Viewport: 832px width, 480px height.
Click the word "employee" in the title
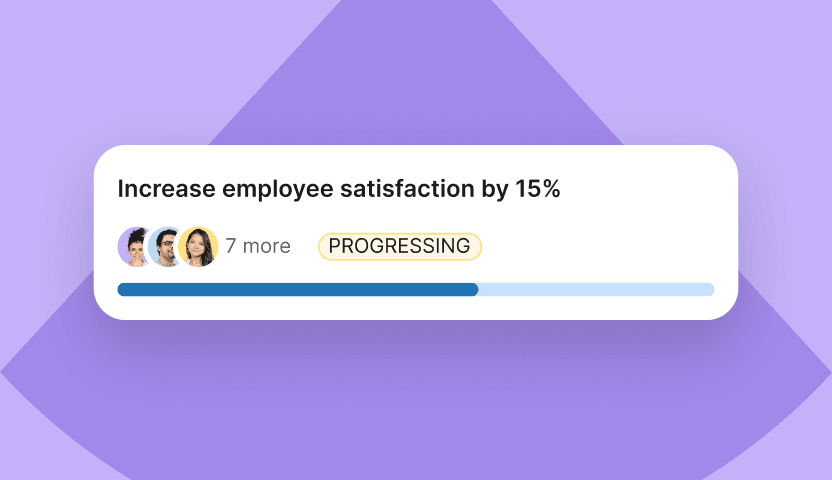[x=271, y=189]
